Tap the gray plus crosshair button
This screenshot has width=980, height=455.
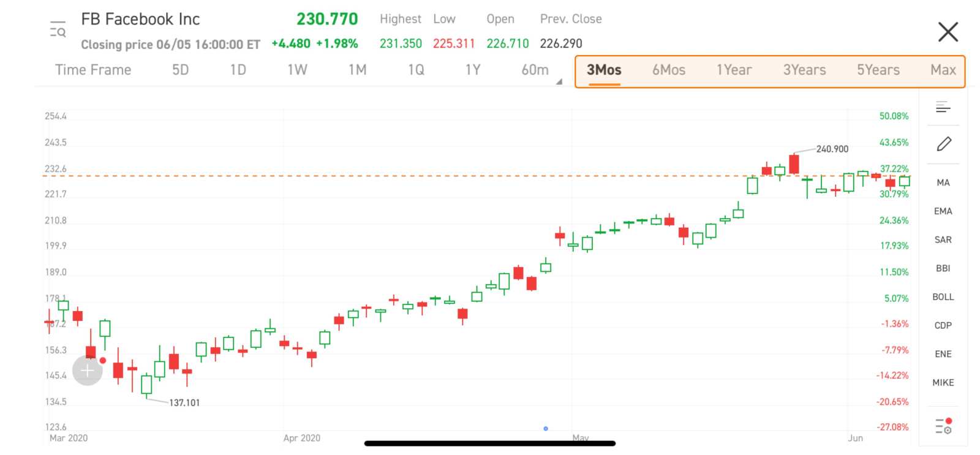pyautogui.click(x=88, y=370)
